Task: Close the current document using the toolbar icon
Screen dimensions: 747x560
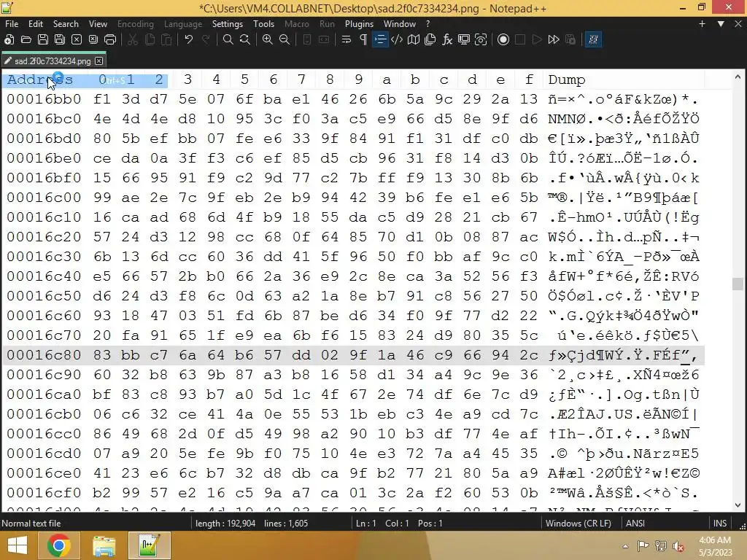Action: (76, 39)
